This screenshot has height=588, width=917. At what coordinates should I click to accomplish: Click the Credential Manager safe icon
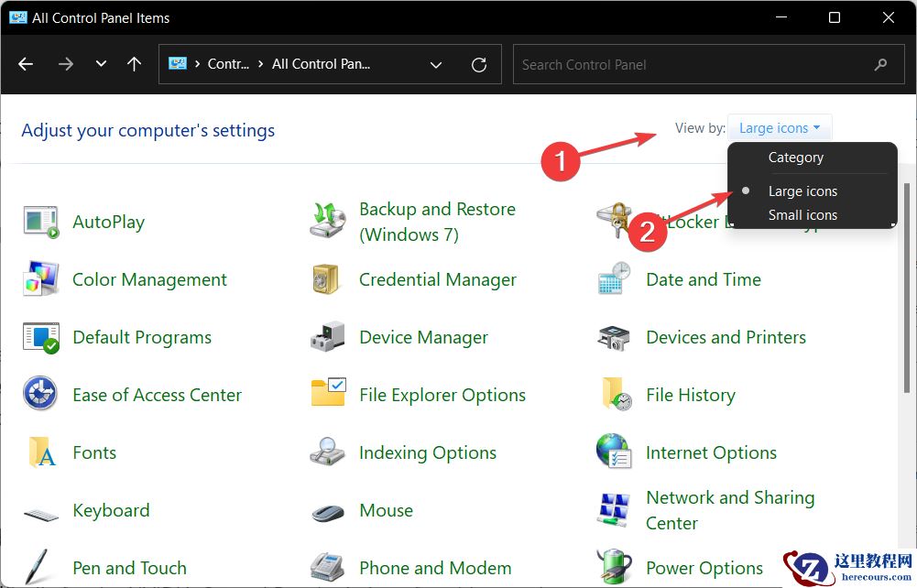pos(327,280)
